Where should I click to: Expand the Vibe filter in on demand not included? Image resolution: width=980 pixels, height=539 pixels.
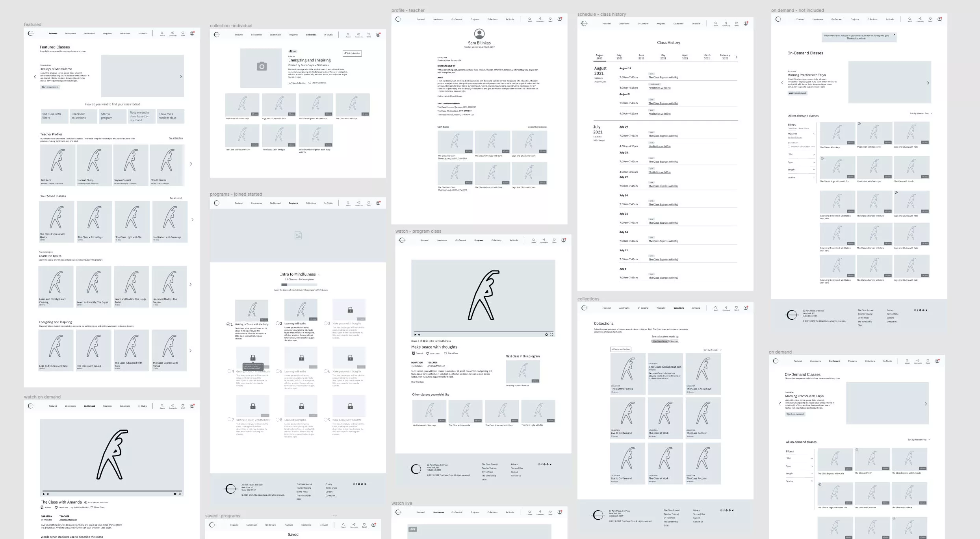click(814, 155)
